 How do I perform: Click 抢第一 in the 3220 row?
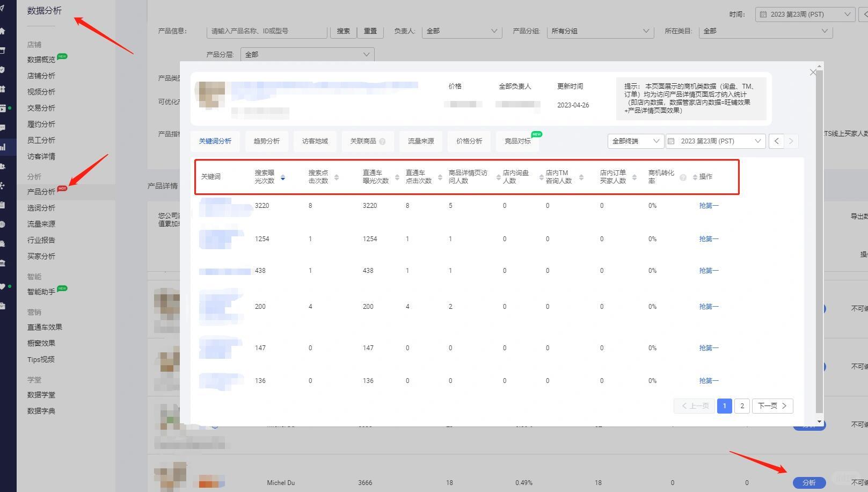pos(709,206)
